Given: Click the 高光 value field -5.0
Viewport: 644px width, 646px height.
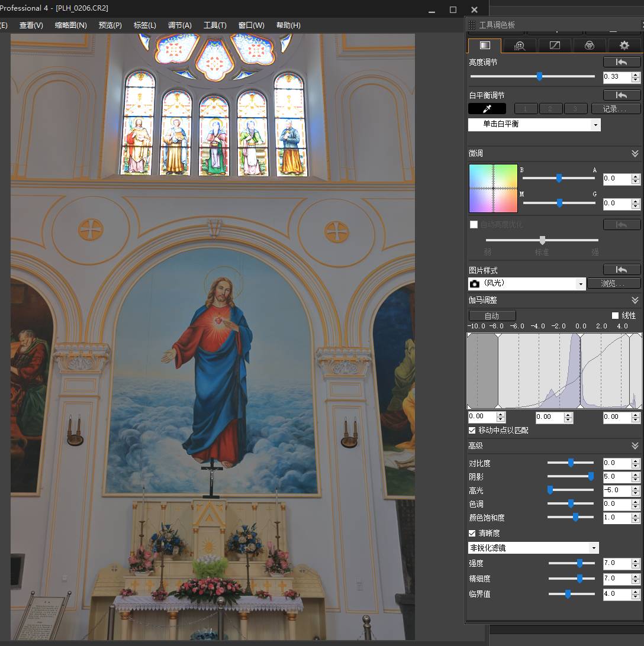Looking at the screenshot, I should pos(617,490).
